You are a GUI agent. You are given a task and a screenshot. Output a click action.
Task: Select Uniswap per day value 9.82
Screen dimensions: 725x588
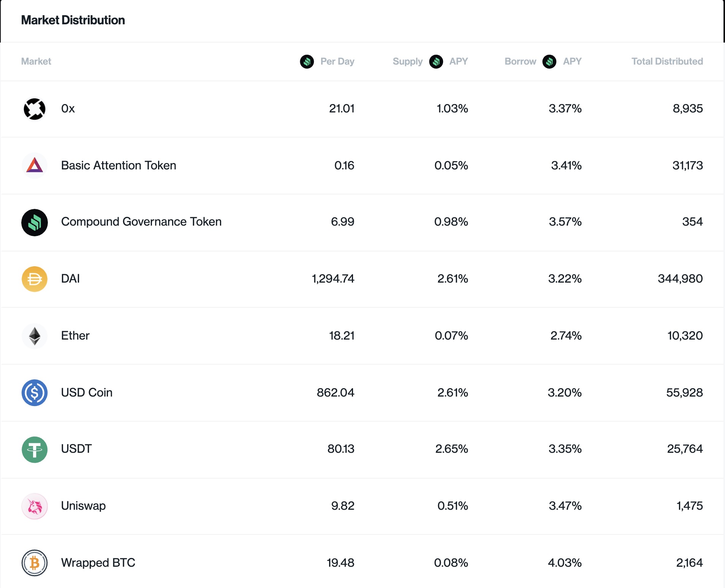pos(343,506)
